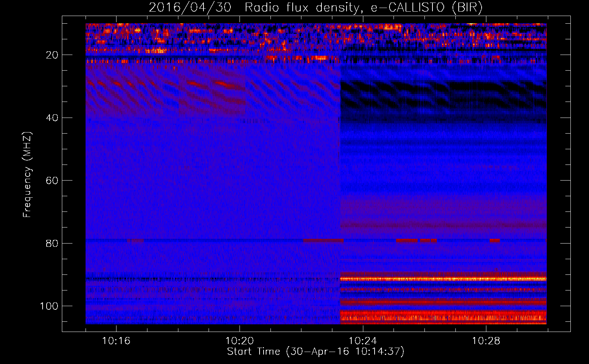Image resolution: width=589 pixels, height=364 pixels.
Task: Click the "Frequency (MHZ)" axis label
Action: (x=27, y=175)
